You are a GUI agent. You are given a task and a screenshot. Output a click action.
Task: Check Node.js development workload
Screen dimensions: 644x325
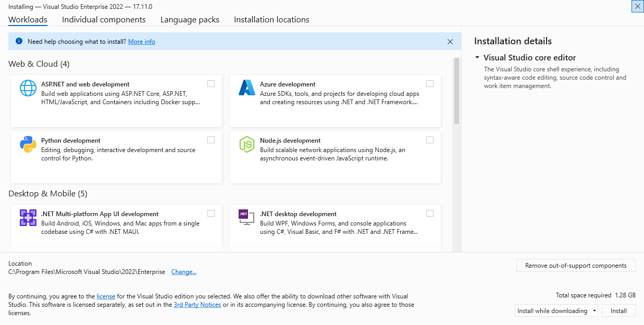pos(430,140)
